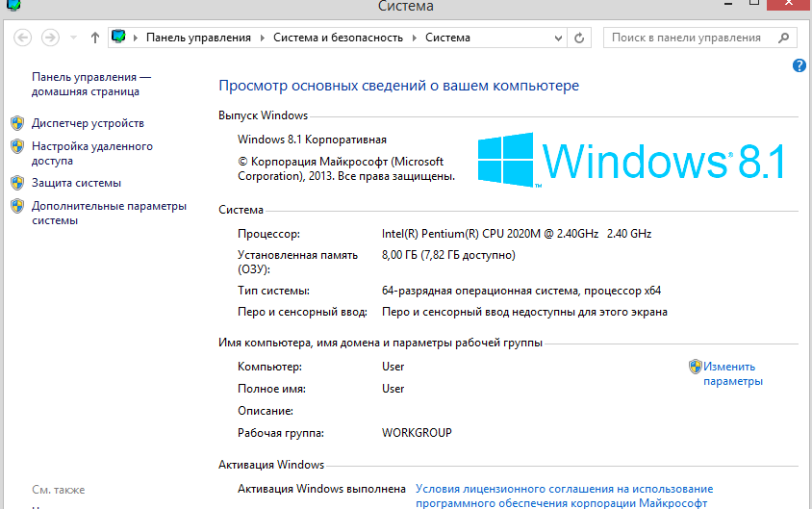Click the Forward navigation arrow
Screen dimensions: 812x509
coord(50,38)
